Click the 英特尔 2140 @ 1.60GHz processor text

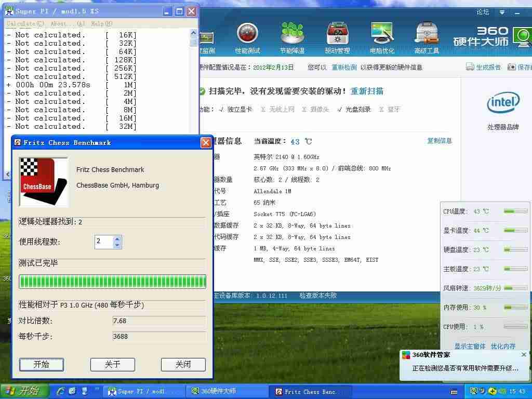(x=286, y=157)
